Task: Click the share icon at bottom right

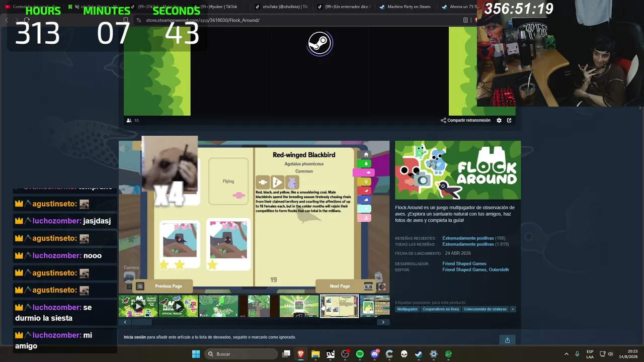Action: tap(507, 340)
